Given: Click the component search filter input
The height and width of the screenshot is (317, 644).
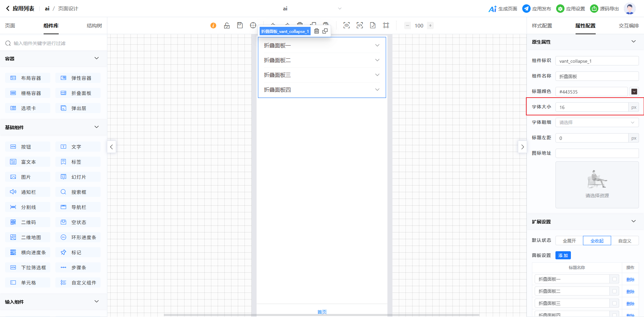Looking at the screenshot, I should 54,43.
